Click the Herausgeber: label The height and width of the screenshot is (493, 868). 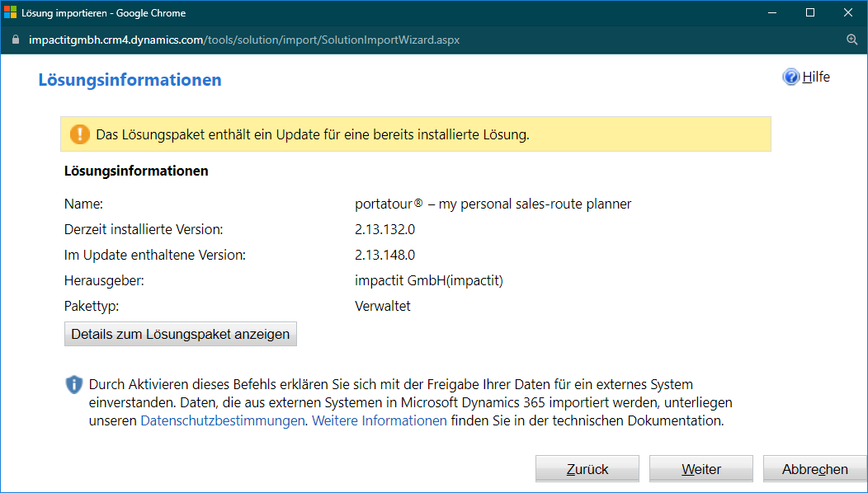(x=104, y=280)
